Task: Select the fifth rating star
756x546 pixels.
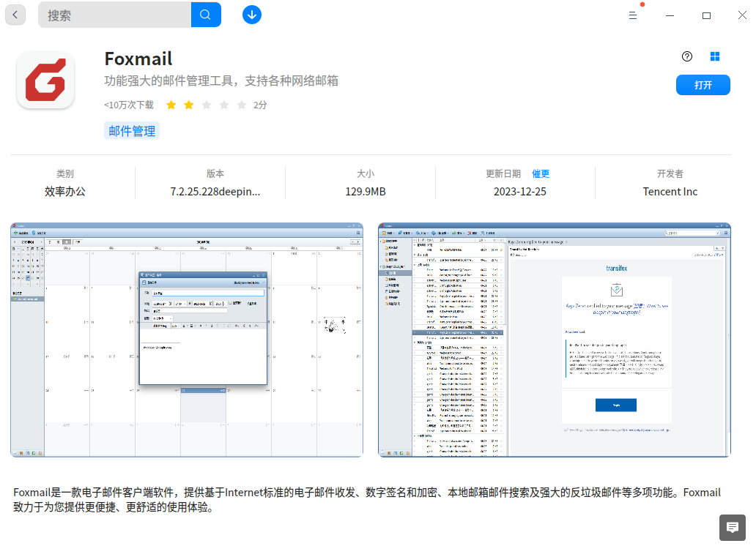Action: tap(242, 105)
